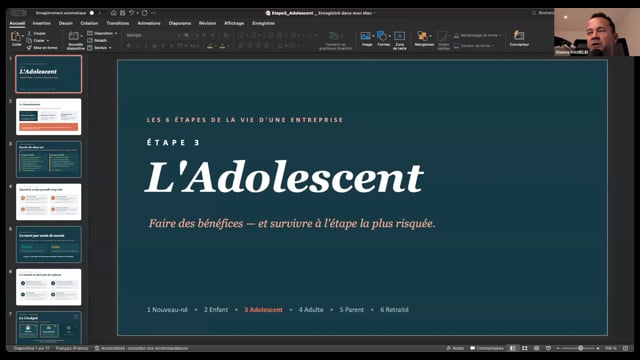Click the Copier icon
The height and width of the screenshot is (360, 640).
[29, 40]
